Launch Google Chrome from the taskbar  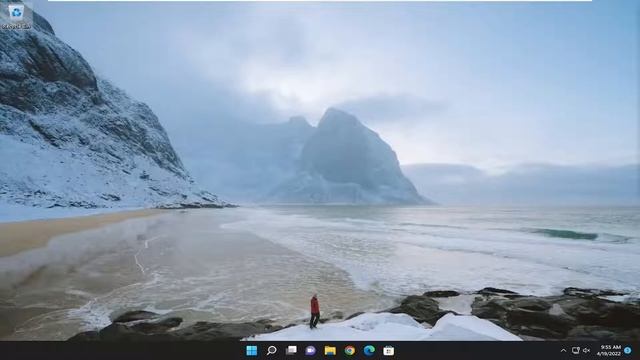pos(350,351)
